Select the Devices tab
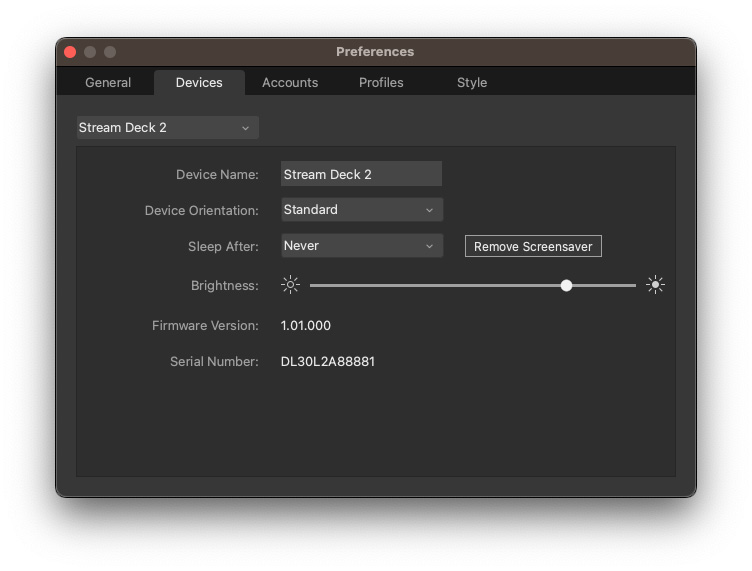 pos(199,82)
